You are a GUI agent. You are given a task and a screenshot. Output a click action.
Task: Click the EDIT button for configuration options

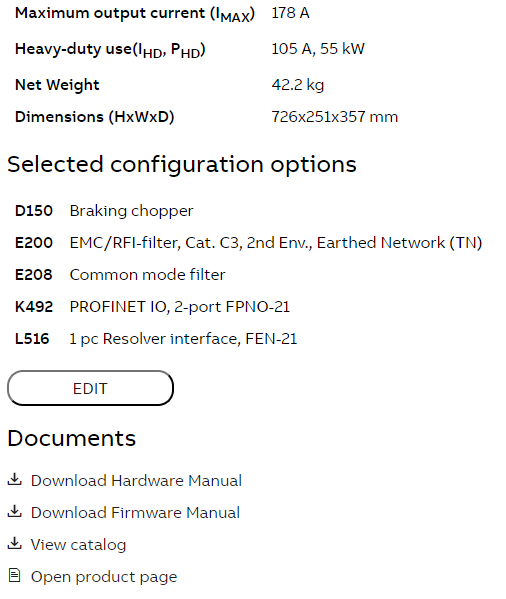tap(91, 388)
